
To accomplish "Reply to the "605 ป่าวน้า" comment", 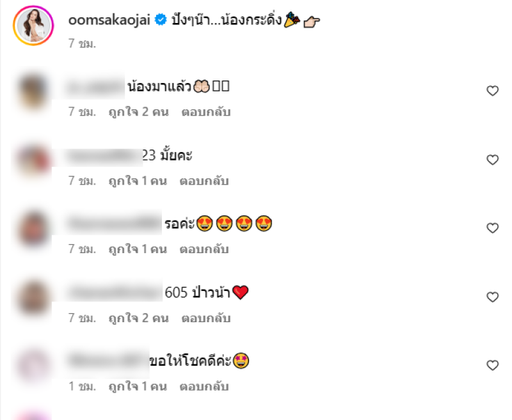I will pyautogui.click(x=206, y=318).
